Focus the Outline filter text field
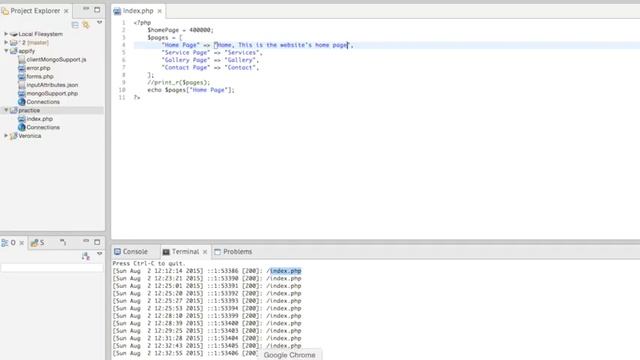The image size is (640, 360). 52,268
